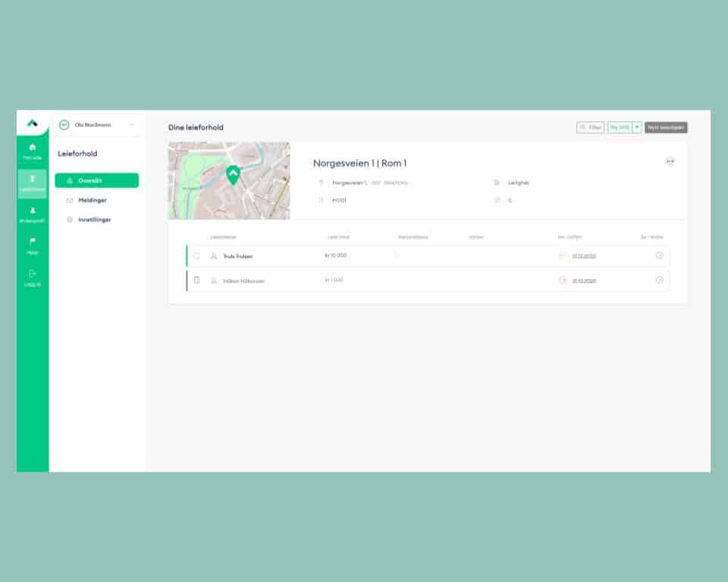Click the app logo at top left
728x582 pixels.
32,124
